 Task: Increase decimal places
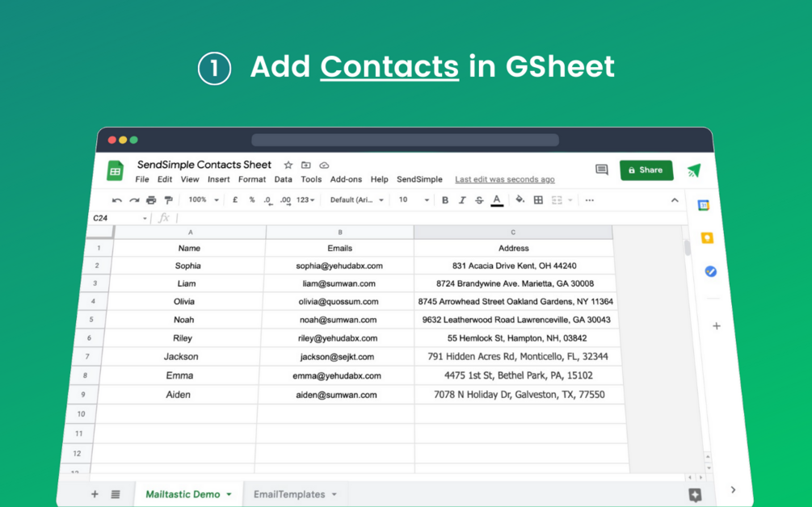(285, 200)
